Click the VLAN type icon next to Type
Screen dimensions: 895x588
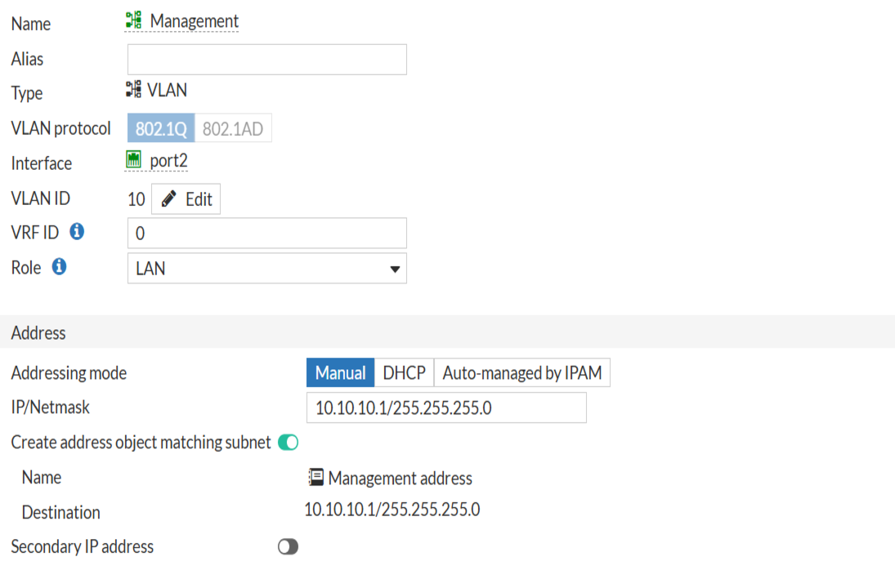(x=132, y=89)
